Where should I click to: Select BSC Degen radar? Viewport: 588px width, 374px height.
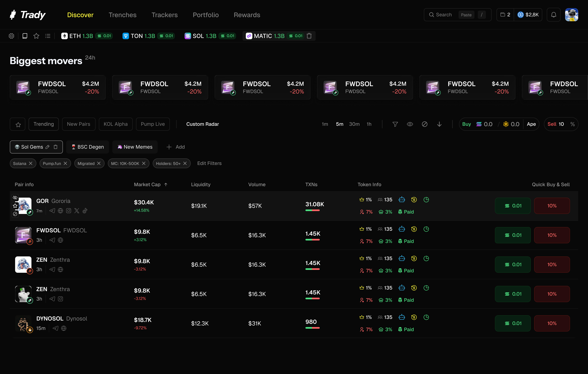[x=88, y=147]
